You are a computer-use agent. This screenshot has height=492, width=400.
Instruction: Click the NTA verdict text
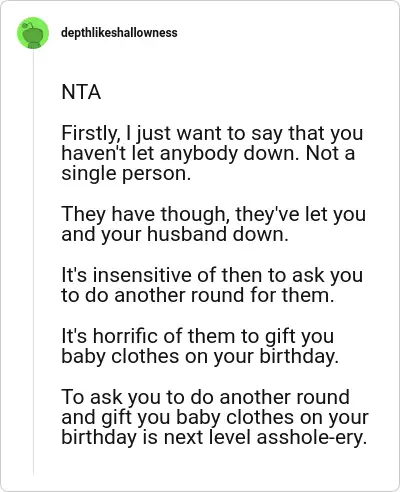pyautogui.click(x=81, y=92)
